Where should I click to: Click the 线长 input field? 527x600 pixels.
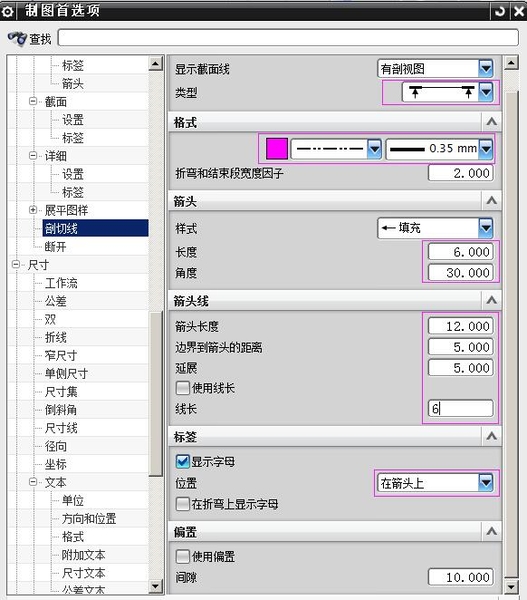[x=460, y=409]
